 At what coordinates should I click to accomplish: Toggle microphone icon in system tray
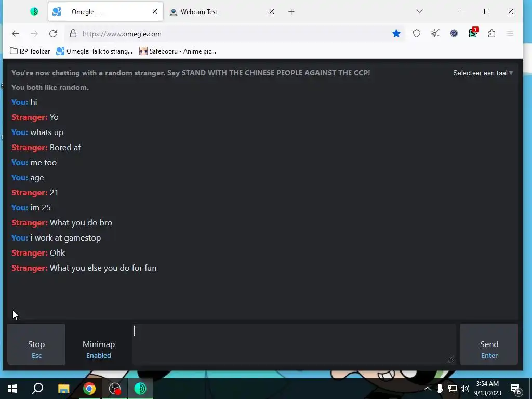440,389
